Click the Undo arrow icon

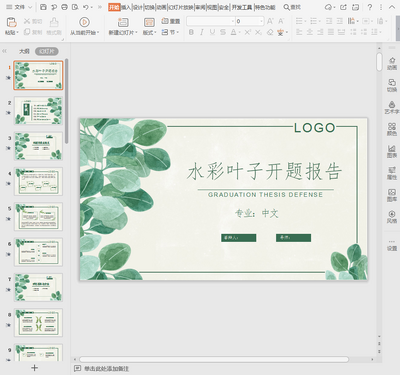(x=86, y=7)
